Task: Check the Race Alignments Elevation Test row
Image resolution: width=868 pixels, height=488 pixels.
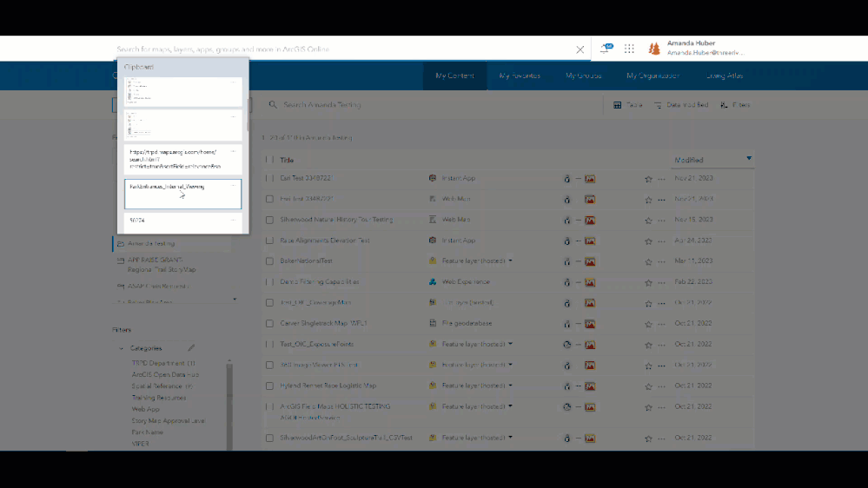Action: (x=269, y=241)
